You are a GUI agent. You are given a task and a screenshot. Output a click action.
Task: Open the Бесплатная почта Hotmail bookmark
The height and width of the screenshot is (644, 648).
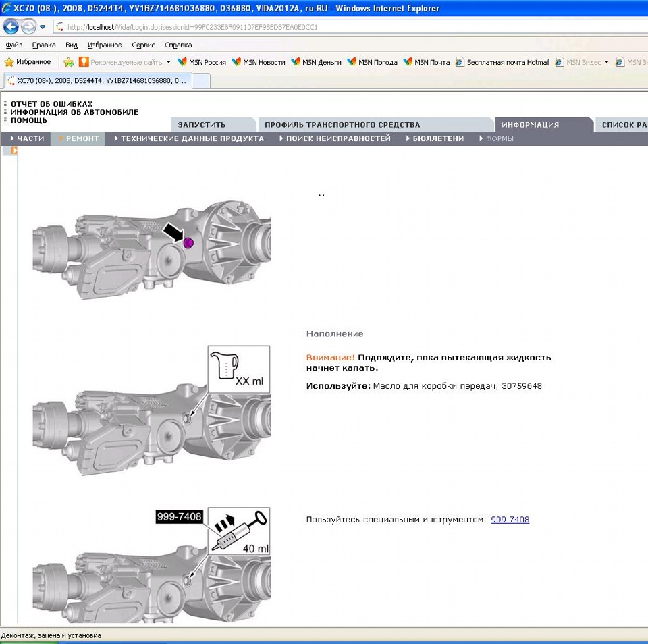(x=502, y=62)
